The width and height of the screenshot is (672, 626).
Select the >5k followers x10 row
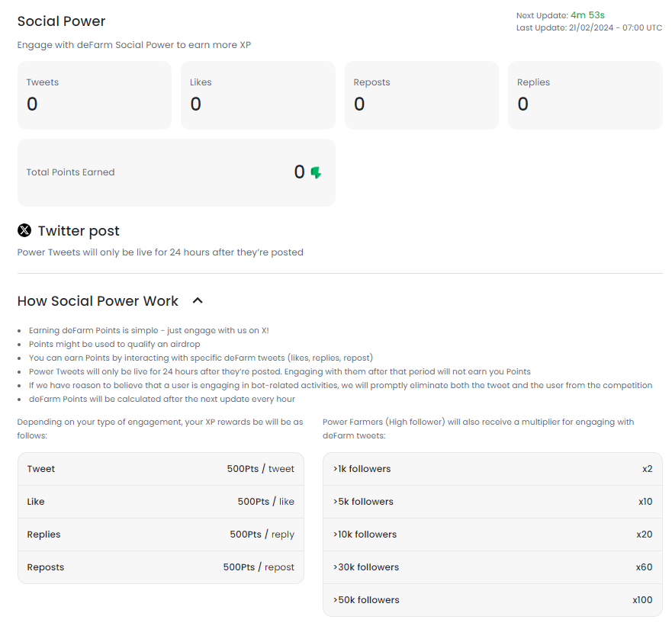[492, 502]
